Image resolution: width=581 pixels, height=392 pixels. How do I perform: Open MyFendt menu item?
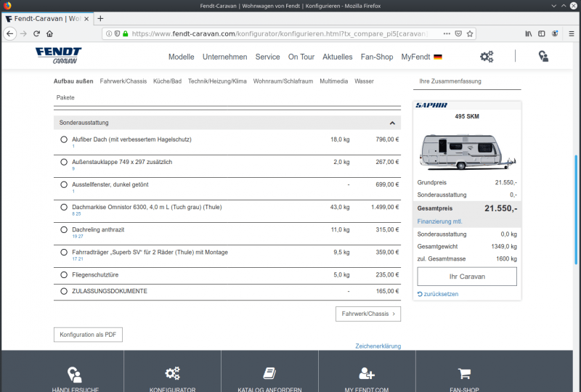[x=415, y=57]
